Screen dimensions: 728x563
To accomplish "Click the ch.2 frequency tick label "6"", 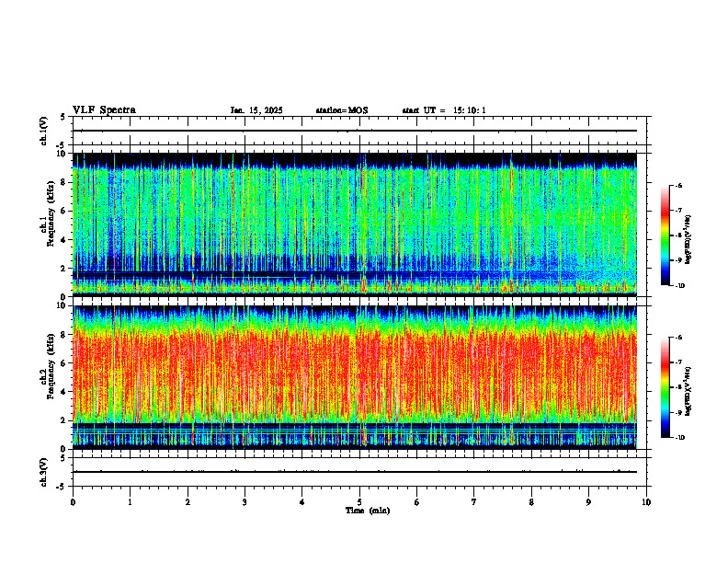I will [x=64, y=363].
